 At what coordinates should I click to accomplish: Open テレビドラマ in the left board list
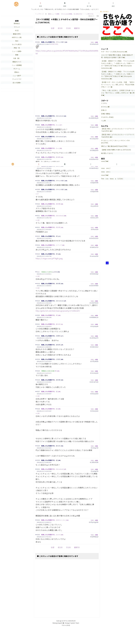[17, 79]
